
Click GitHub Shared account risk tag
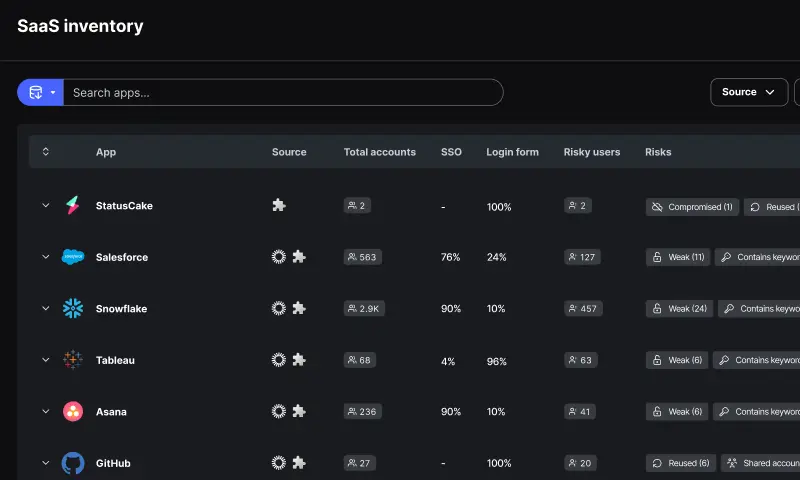tap(761, 463)
